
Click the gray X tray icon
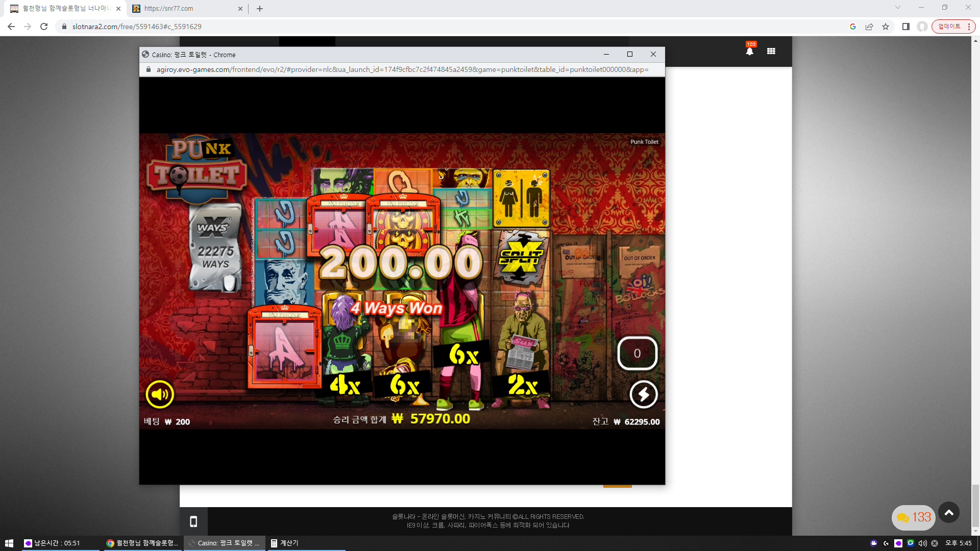coord(935,543)
